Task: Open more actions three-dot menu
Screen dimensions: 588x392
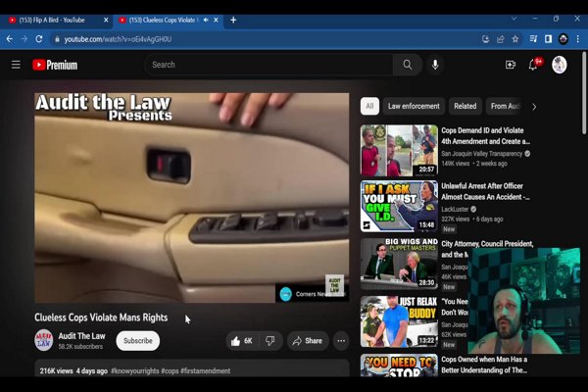Action: (x=341, y=341)
